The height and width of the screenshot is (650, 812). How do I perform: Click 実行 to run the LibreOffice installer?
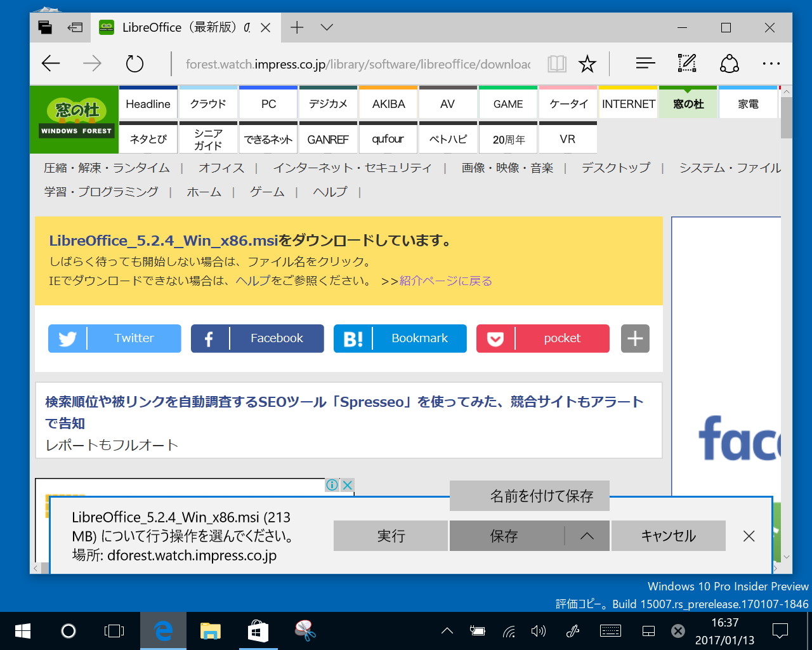390,536
